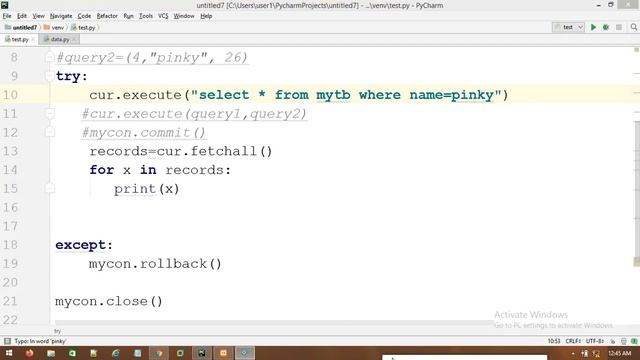Open the Edit menu

click(22, 16)
